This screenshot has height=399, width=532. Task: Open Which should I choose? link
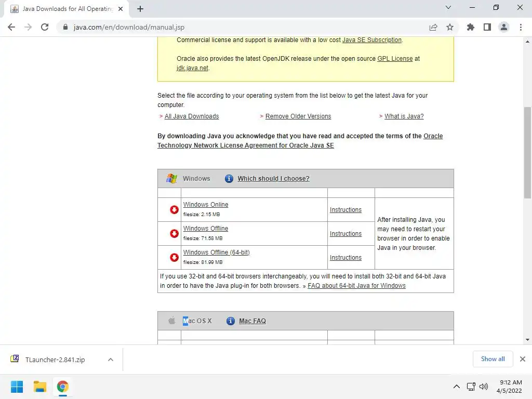tap(273, 179)
